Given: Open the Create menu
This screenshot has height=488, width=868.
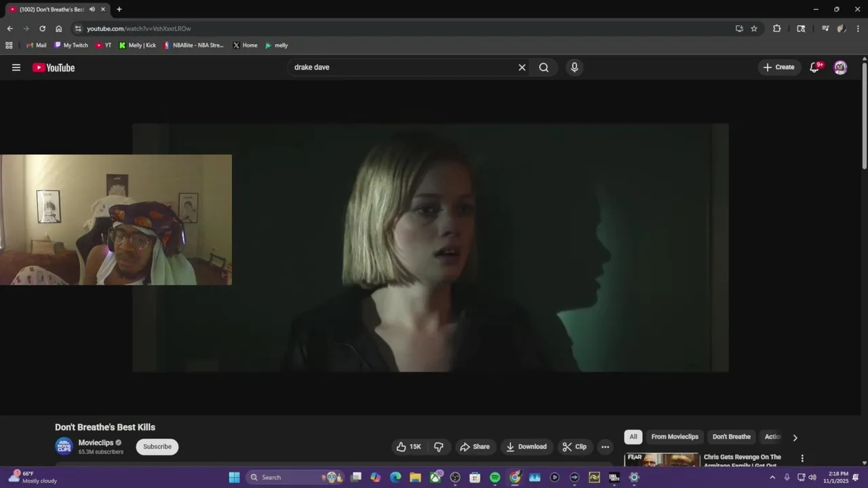Looking at the screenshot, I should tap(778, 67).
